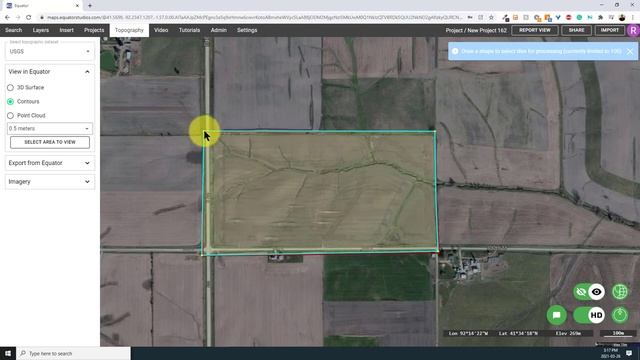Close the blue info notification banner

[x=630, y=51]
